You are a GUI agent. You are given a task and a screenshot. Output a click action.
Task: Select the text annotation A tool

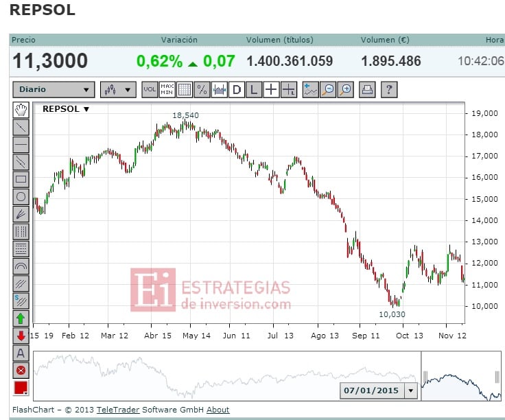(x=21, y=353)
